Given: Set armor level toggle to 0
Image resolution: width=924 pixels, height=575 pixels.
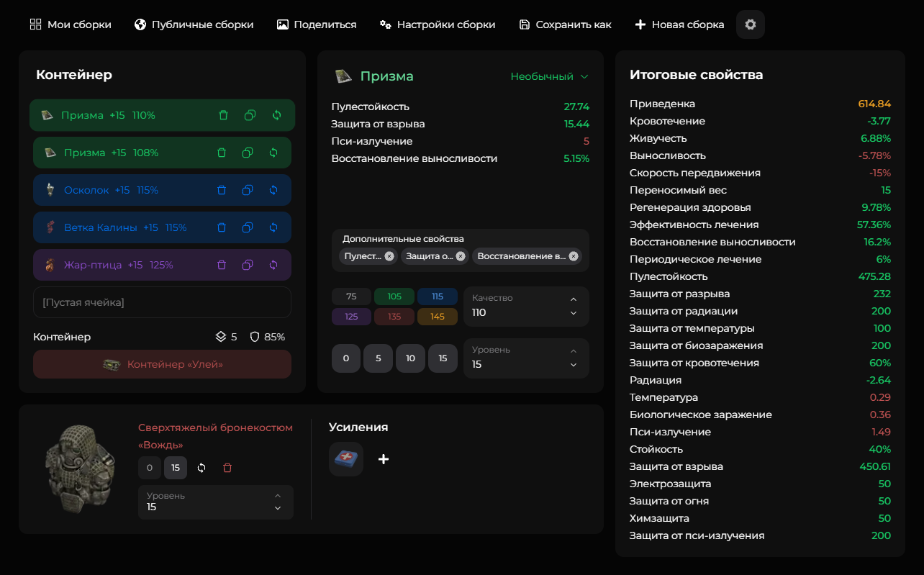Looking at the screenshot, I should [x=150, y=468].
